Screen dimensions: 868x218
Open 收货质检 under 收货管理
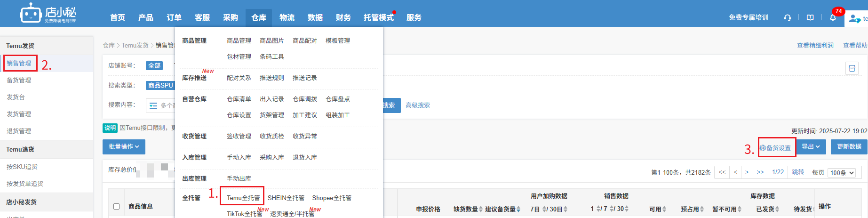272,136
